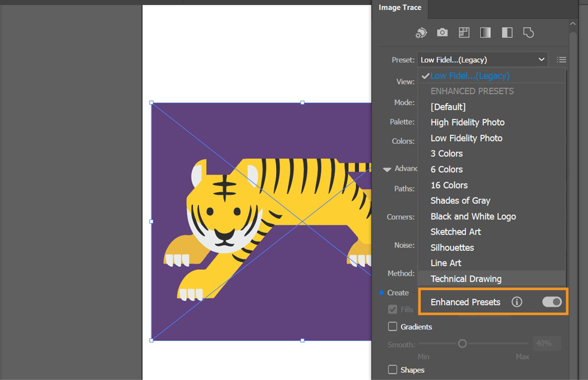
Task: Select the Auto-Color trace preset icon
Action: click(x=421, y=33)
